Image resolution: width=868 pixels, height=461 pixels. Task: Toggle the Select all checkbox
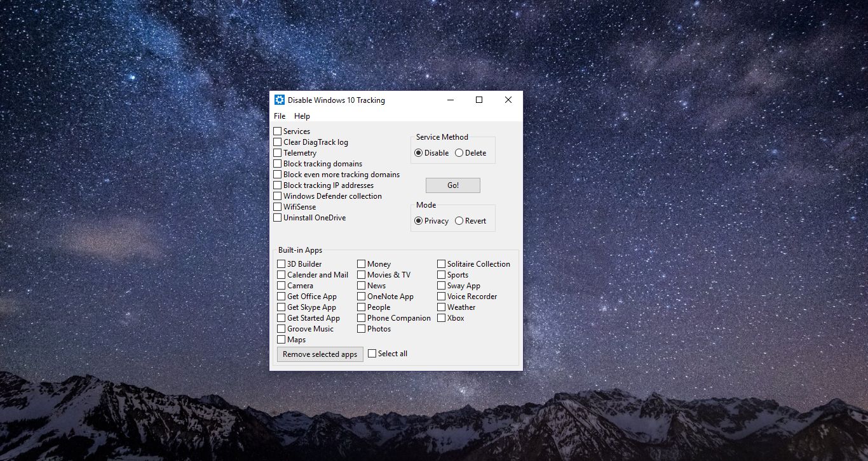coord(372,354)
